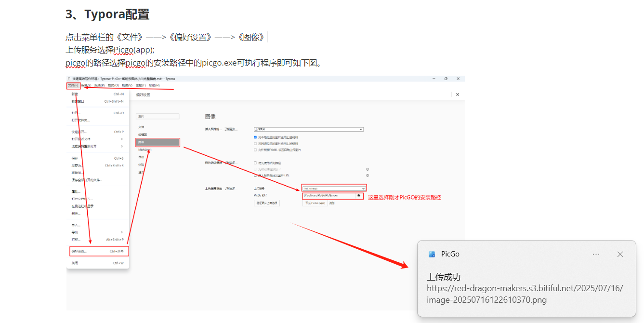Click the line mentioning picgo.exe可执行程序
This screenshot has height=323, width=644.
tap(194, 63)
